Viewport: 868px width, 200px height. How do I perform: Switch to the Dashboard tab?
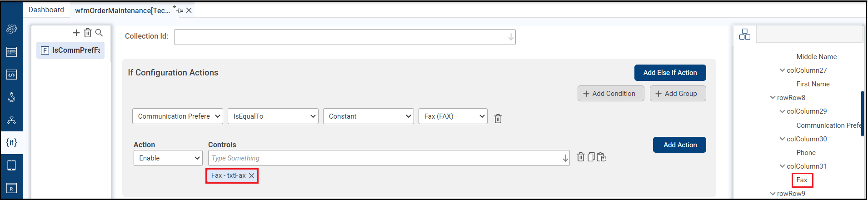pos(46,10)
